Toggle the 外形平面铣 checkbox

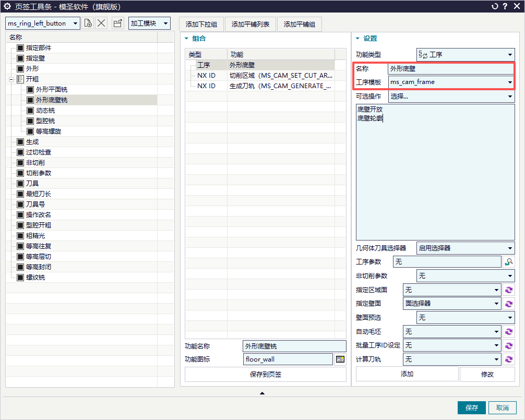coord(30,90)
